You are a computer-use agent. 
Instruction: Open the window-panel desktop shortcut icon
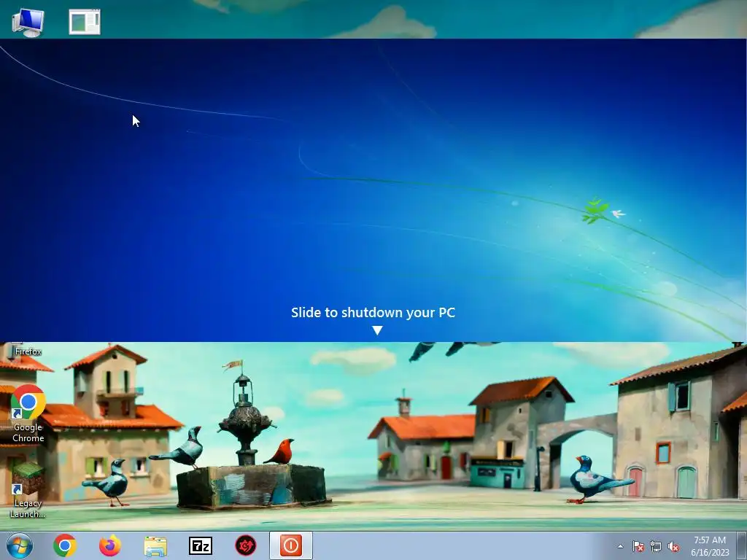point(85,22)
